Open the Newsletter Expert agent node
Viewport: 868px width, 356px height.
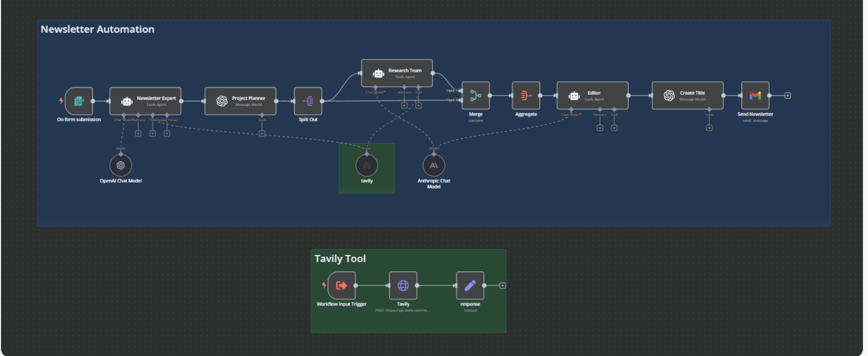point(145,101)
